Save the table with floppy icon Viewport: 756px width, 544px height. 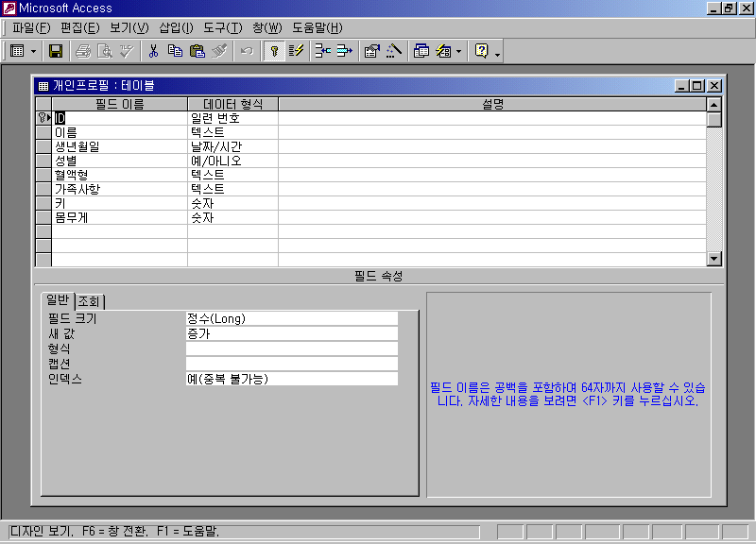tap(56, 51)
